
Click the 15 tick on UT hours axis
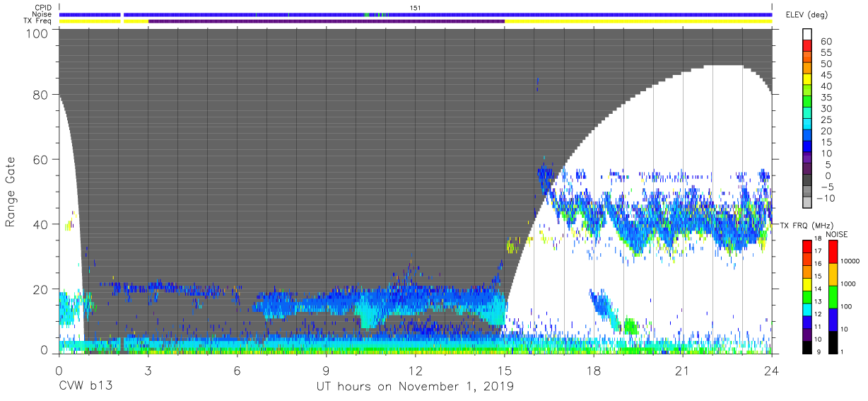pyautogui.click(x=504, y=370)
